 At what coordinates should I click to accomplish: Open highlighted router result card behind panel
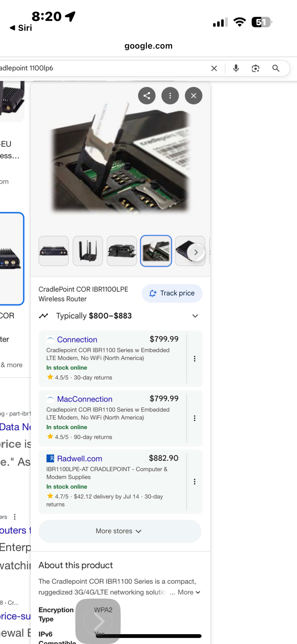pyautogui.click(x=12, y=259)
